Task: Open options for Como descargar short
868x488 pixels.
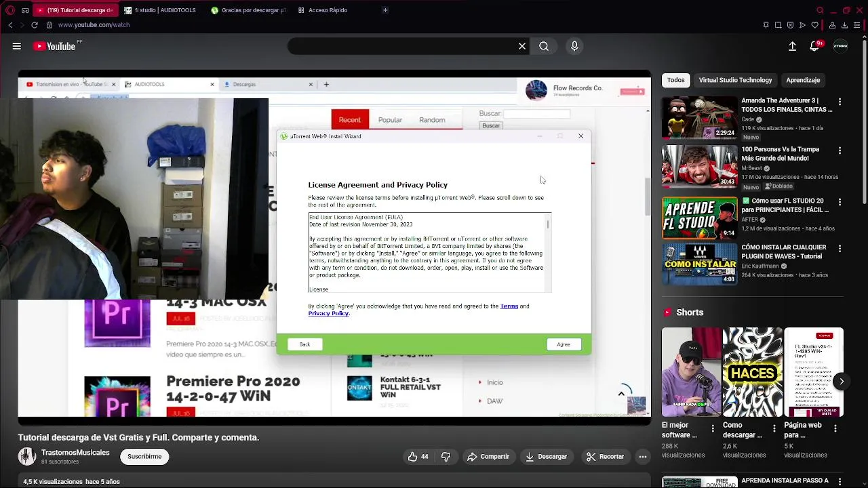Action: point(774,428)
